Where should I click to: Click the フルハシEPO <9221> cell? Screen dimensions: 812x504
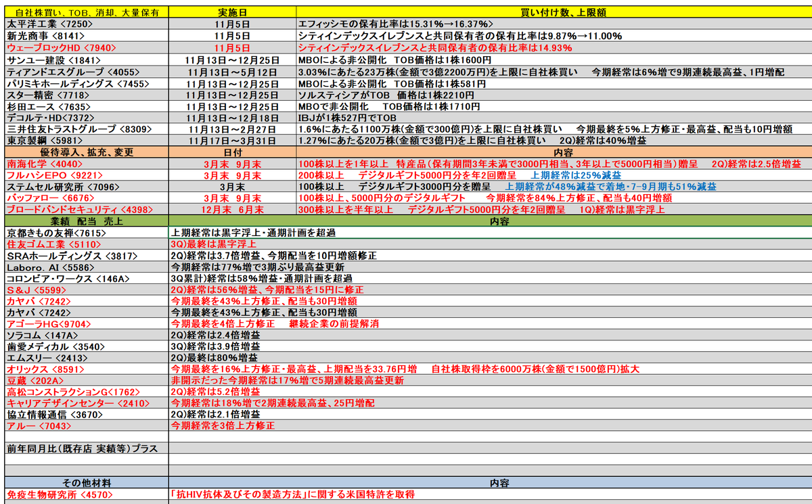[x=86, y=175]
